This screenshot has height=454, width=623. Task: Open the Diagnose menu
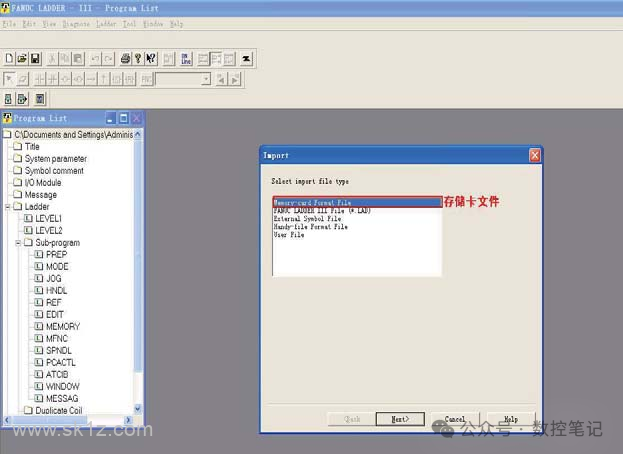76,24
